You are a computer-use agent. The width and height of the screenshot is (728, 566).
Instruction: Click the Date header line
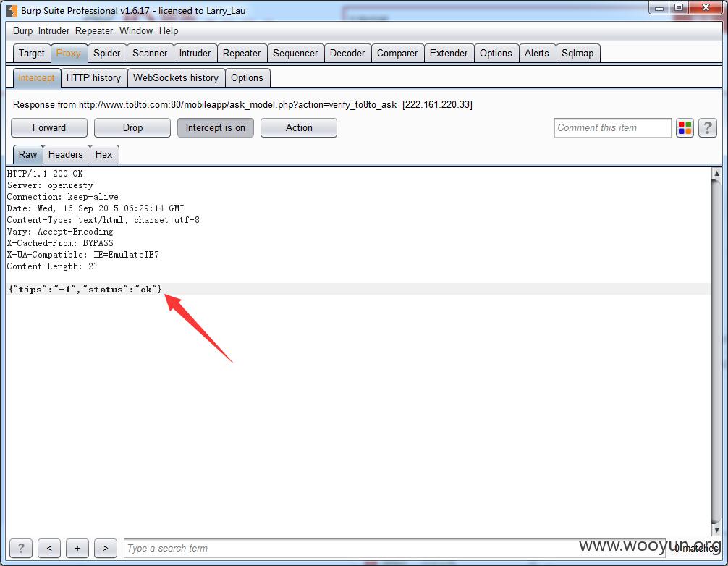(96, 208)
